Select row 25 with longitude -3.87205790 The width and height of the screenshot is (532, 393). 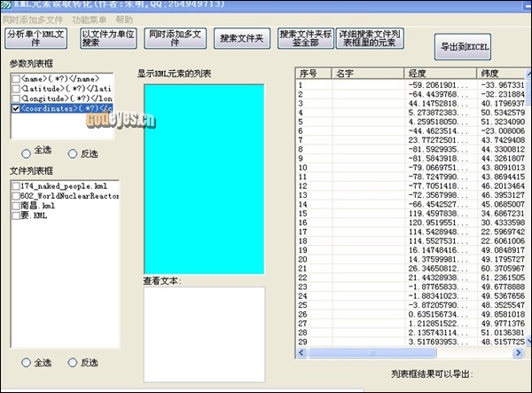tap(411, 305)
